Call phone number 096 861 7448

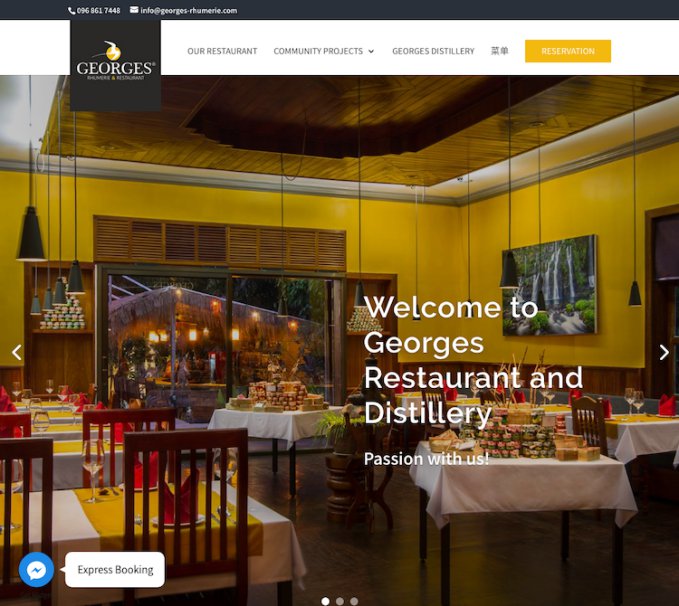[x=98, y=11]
